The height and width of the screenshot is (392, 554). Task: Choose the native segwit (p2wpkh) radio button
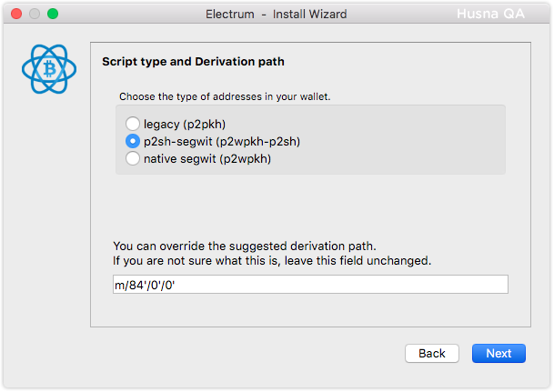pos(133,158)
